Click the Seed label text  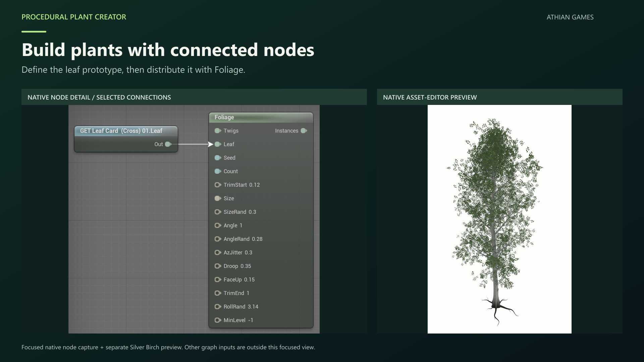click(x=229, y=158)
